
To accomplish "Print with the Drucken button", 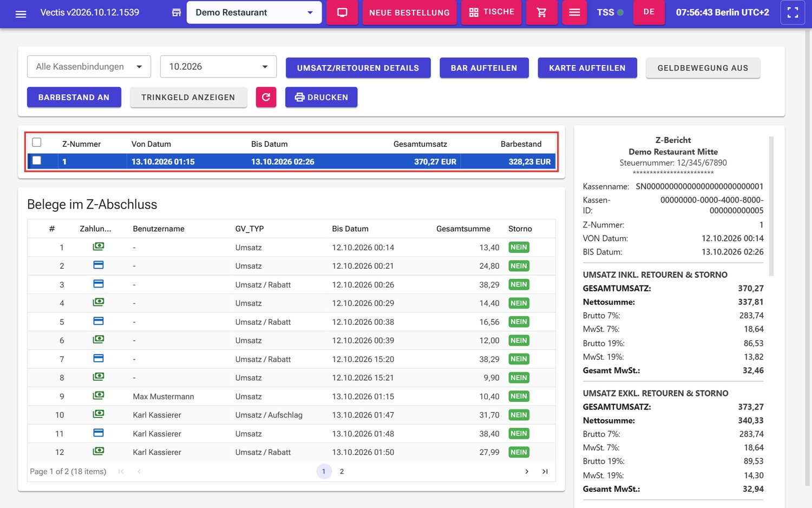I will click(321, 97).
